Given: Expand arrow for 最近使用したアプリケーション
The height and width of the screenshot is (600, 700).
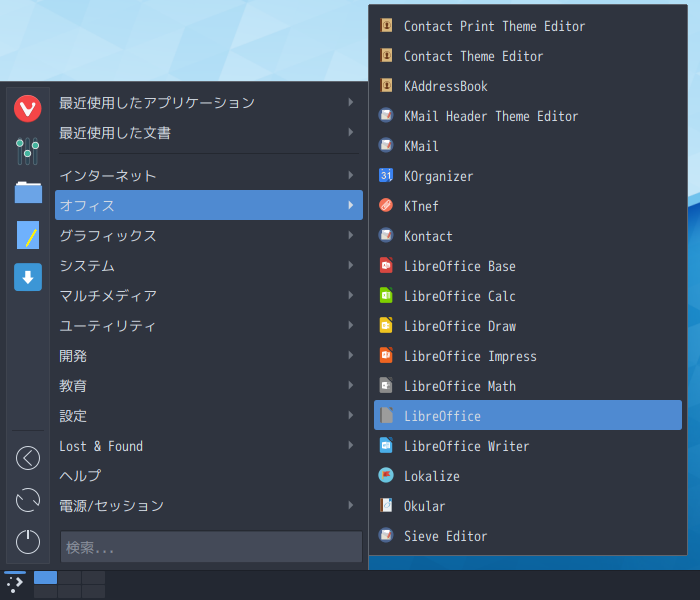Looking at the screenshot, I should tap(351, 102).
